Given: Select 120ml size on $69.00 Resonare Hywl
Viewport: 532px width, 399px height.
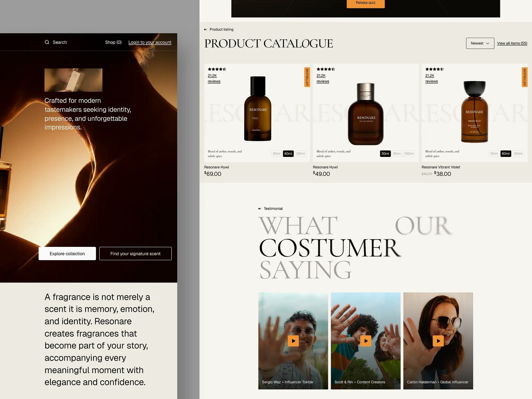Looking at the screenshot, I should pyautogui.click(x=300, y=153).
